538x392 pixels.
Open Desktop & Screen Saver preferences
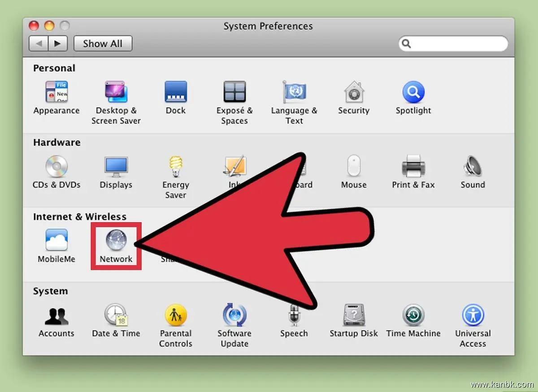(116, 92)
